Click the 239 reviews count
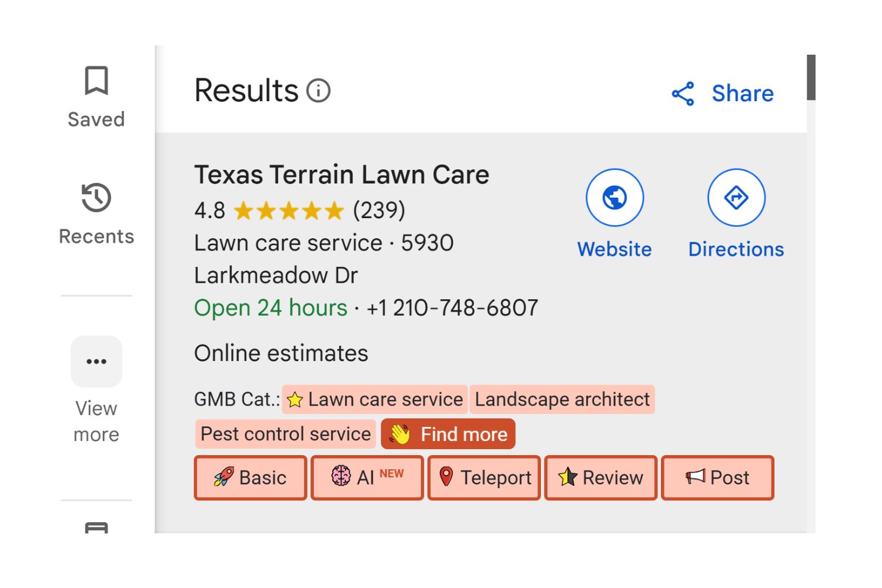The image size is (882, 588). (x=379, y=210)
